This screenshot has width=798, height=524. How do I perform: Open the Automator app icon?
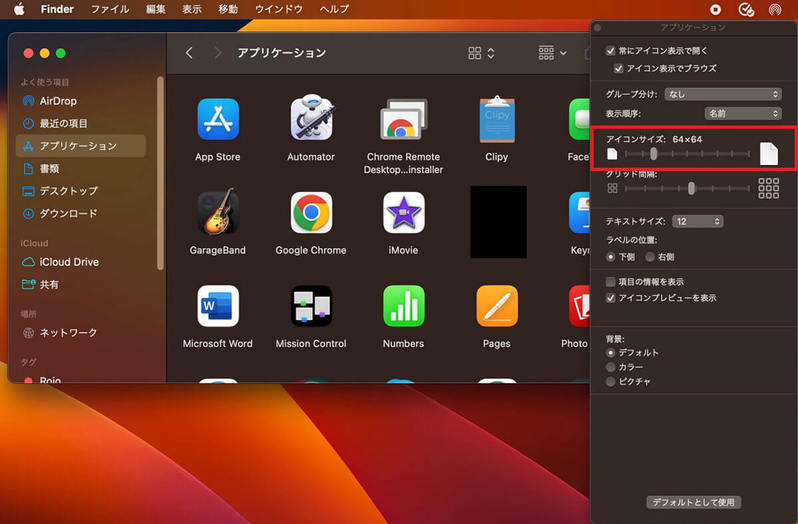pyautogui.click(x=311, y=118)
